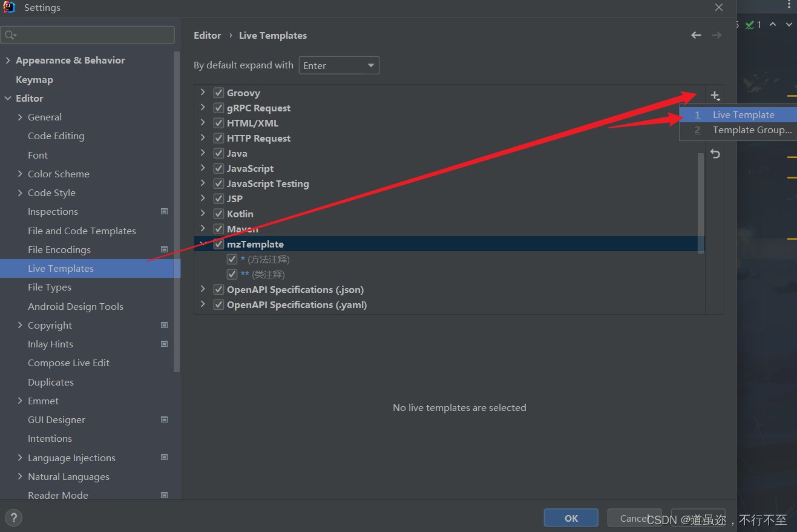Click project-level icon beside Inlay Hints
The height and width of the screenshot is (532, 797).
[164, 344]
